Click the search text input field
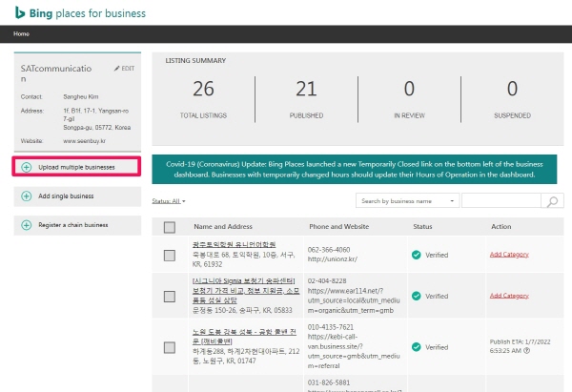 click(x=501, y=201)
